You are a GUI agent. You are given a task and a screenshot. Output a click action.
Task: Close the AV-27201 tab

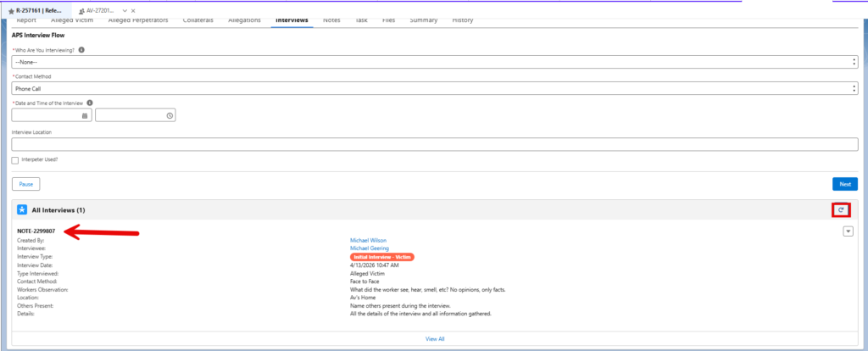coord(133,10)
